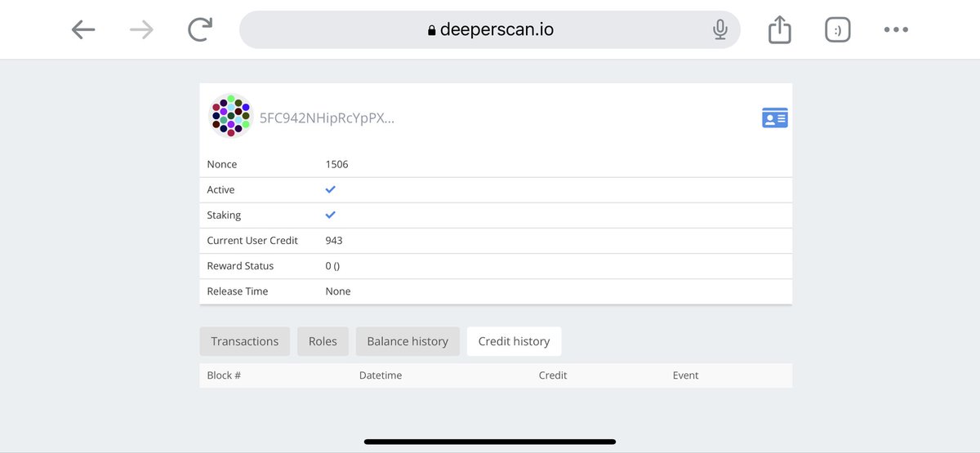Go forward with the right arrow

(142, 30)
